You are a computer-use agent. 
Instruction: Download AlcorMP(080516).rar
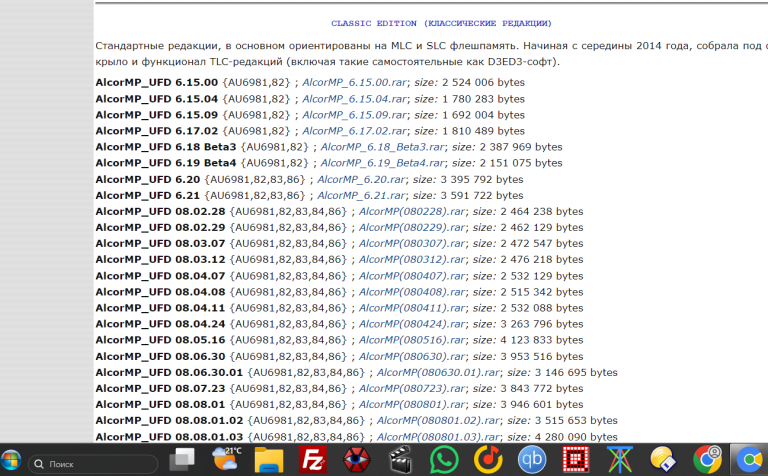click(x=412, y=340)
